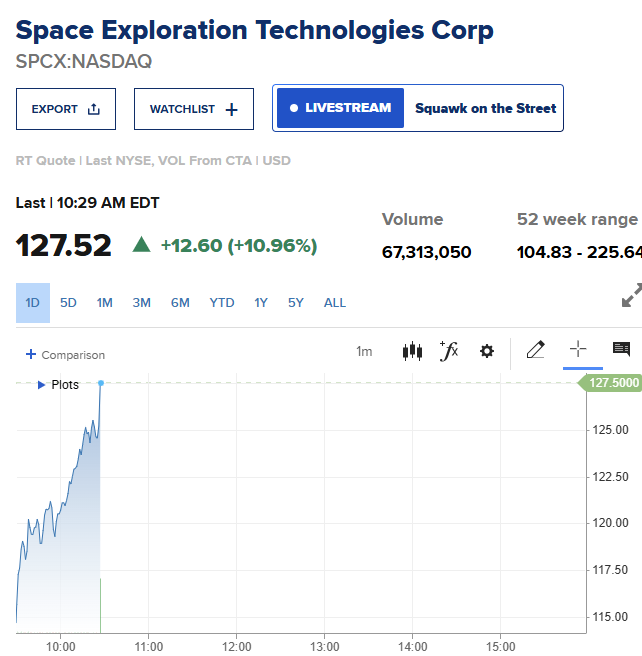Select the YTD range tab
The height and width of the screenshot is (656, 642).
[x=222, y=302]
